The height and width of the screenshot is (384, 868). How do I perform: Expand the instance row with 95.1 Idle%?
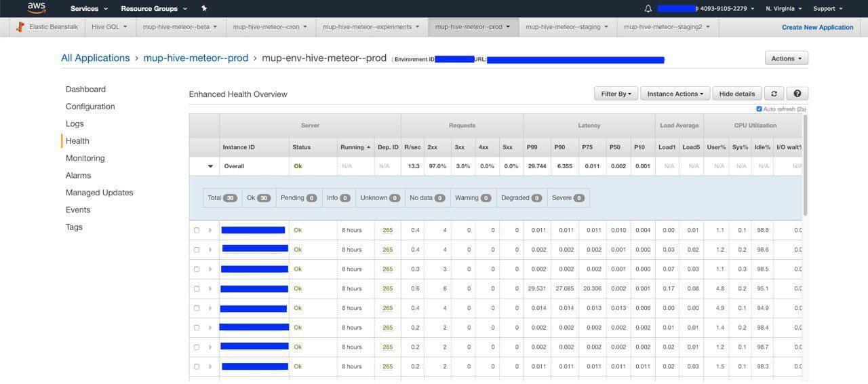point(210,289)
